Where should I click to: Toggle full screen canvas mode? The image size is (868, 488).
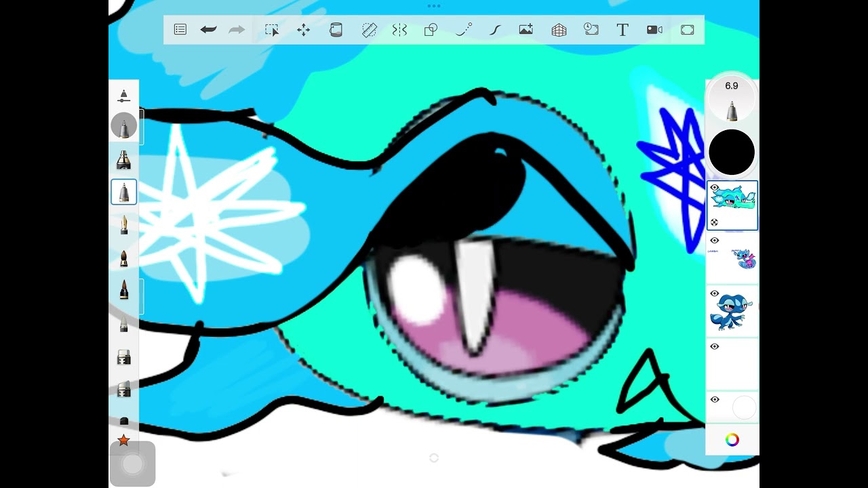(x=688, y=30)
